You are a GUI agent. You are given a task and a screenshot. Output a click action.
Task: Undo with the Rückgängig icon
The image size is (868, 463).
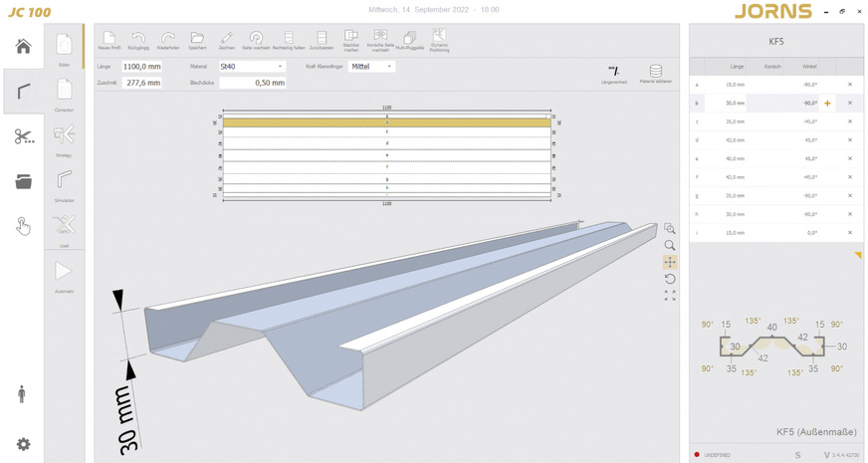tap(138, 38)
